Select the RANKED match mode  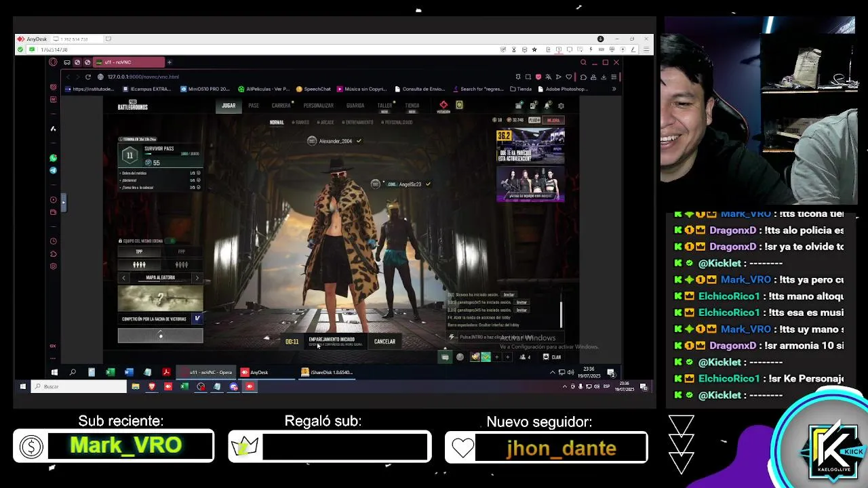coord(302,123)
